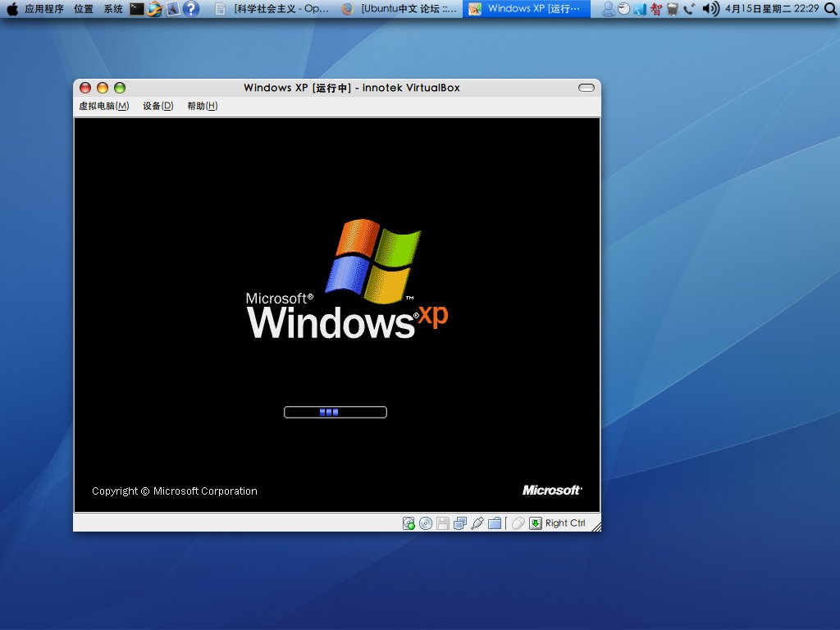Open the magnifier search icon
Image resolution: width=840 pixels, height=630 pixels.
tap(831, 9)
